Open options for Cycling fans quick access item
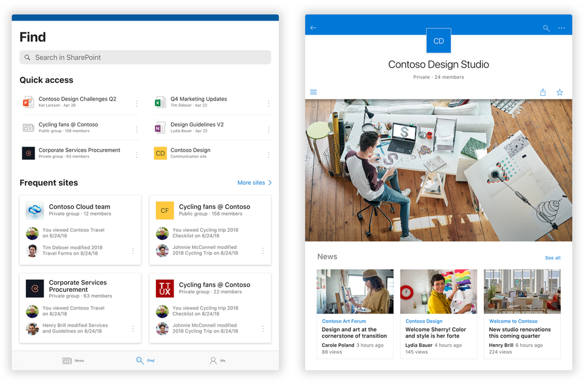 click(x=137, y=129)
